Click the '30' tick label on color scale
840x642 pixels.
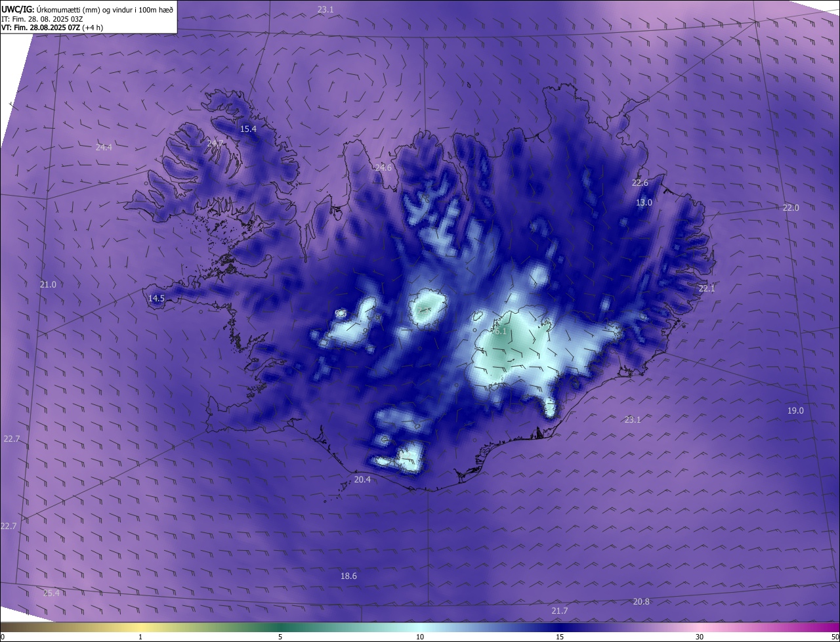(x=700, y=637)
